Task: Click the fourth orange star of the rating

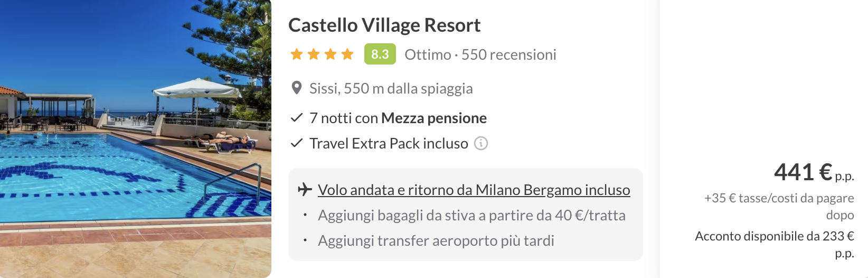Action: [x=347, y=54]
